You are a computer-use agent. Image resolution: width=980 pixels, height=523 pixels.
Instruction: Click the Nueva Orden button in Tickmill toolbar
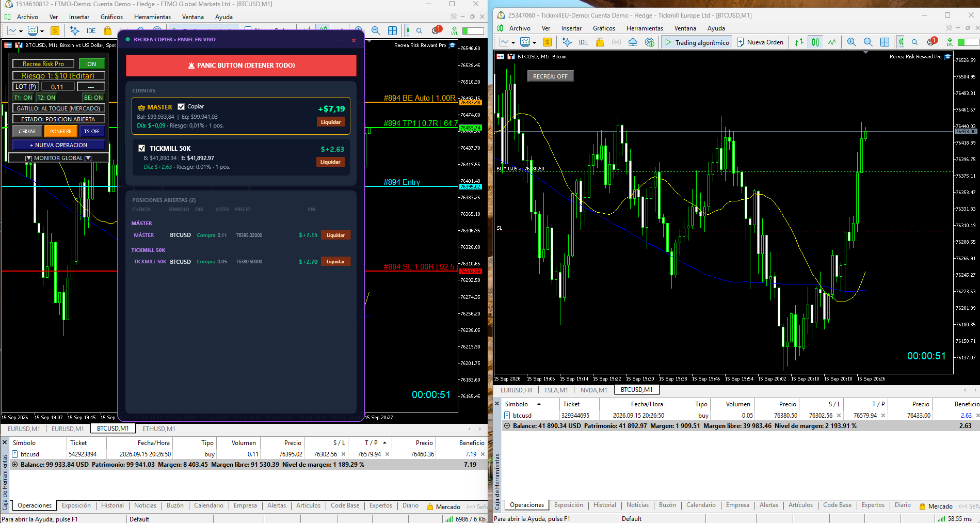(760, 42)
